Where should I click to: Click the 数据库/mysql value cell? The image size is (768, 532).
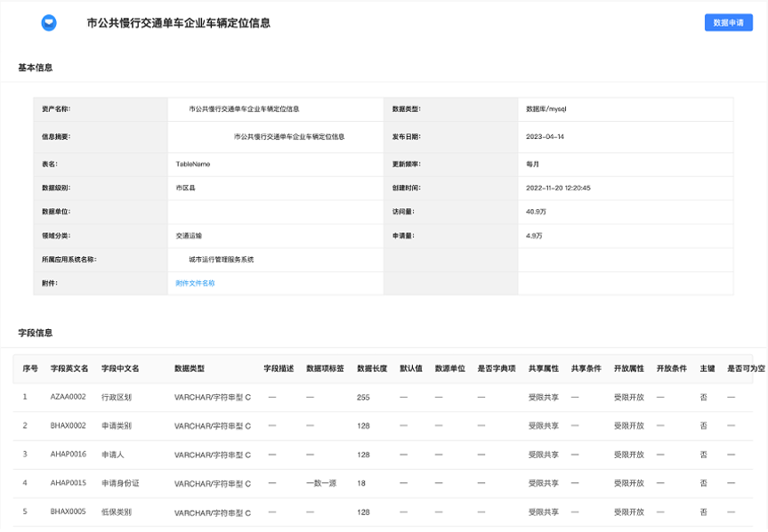[626, 109]
